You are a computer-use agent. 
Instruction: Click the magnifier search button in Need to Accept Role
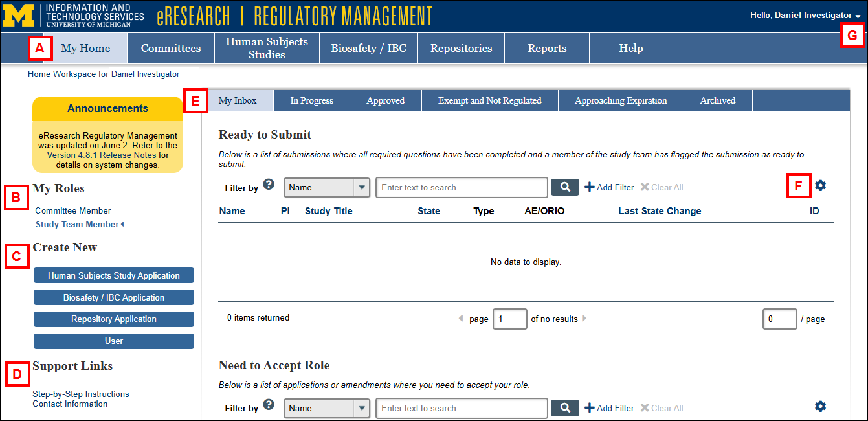pyautogui.click(x=564, y=408)
